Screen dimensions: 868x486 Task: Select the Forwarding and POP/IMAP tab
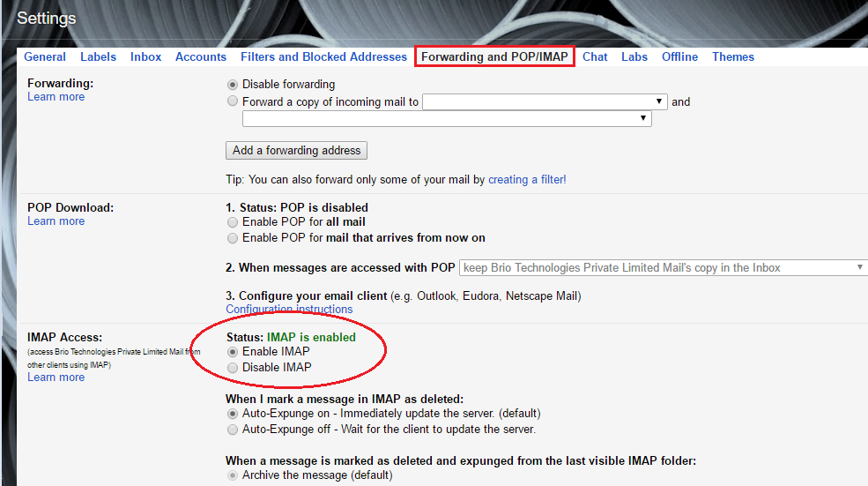tap(494, 56)
